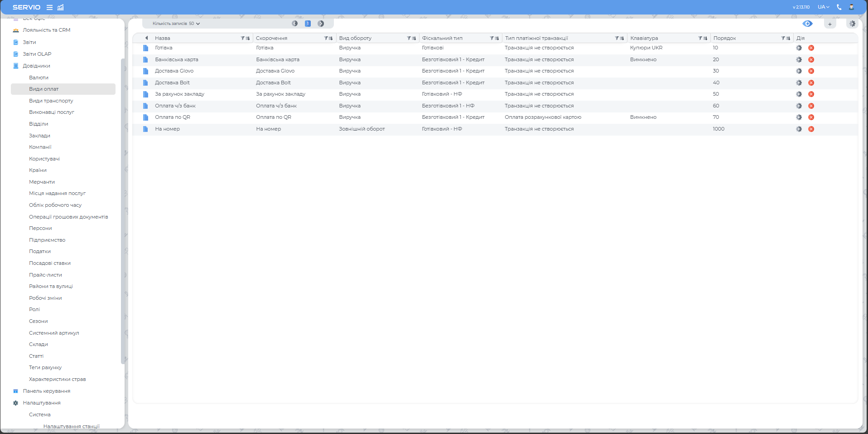This screenshot has height=434, width=868.
Task: Delete the На номер payment type
Action: coord(811,129)
